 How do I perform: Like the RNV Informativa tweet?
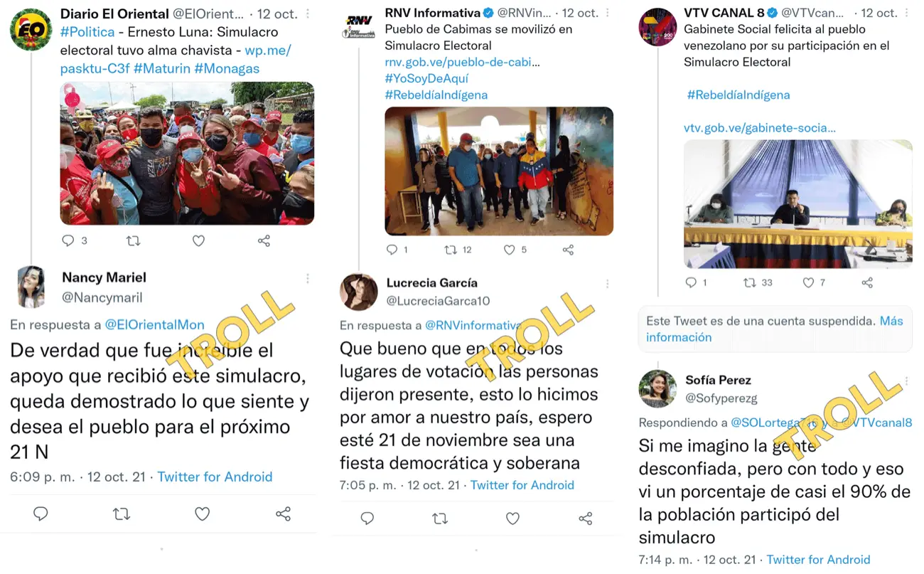pos(509,250)
